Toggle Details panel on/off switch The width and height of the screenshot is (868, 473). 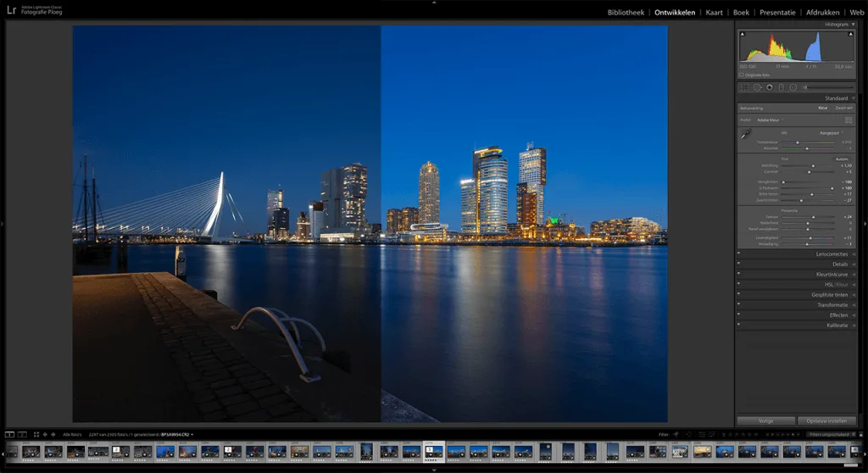point(739,264)
